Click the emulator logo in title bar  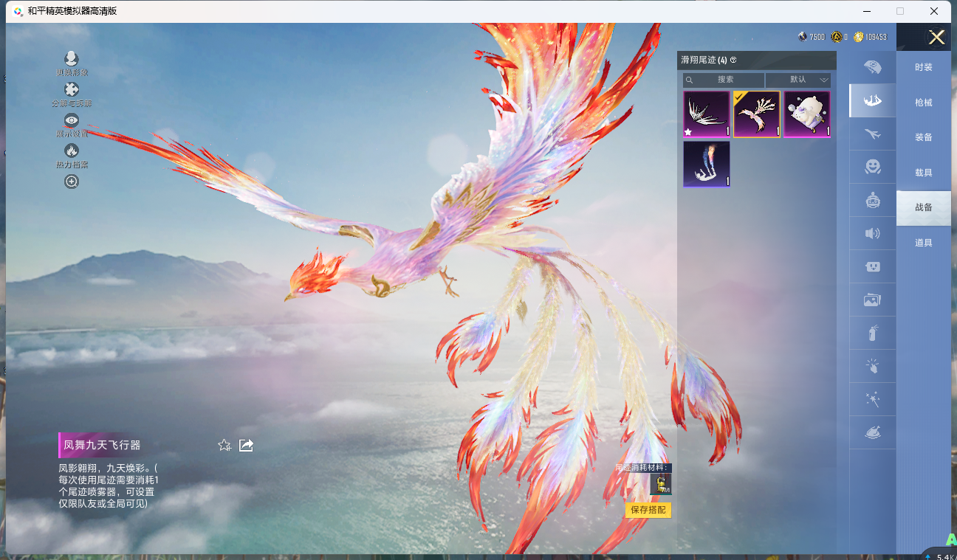click(18, 11)
